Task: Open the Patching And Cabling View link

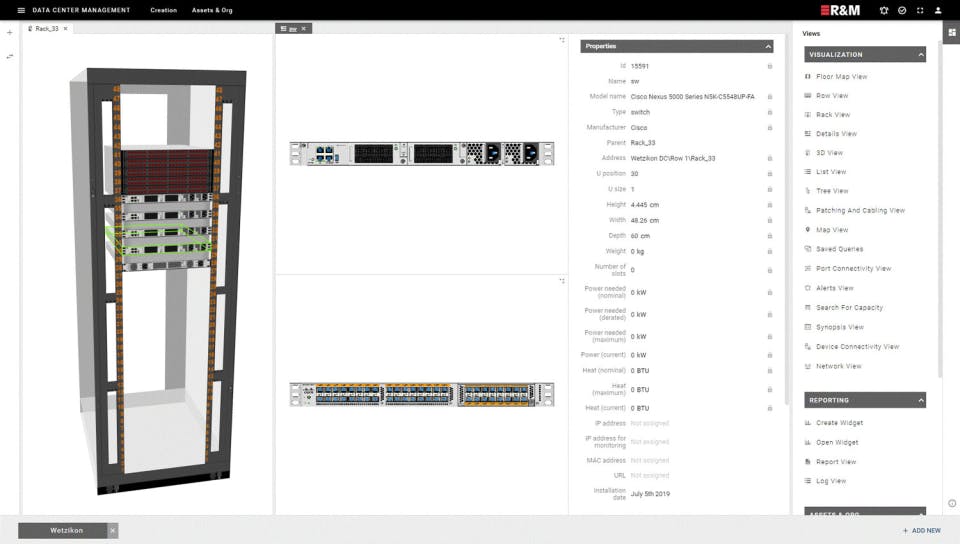Action: click(860, 211)
